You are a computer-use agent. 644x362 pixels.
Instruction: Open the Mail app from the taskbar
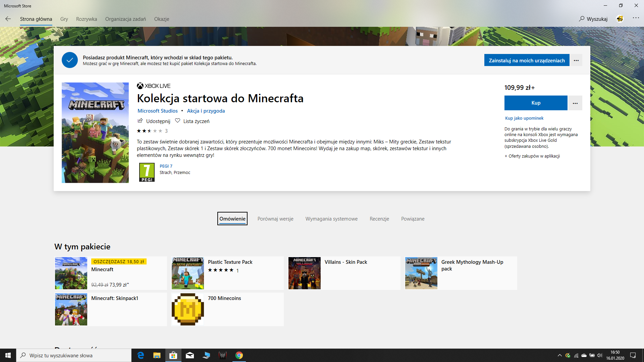point(190,355)
